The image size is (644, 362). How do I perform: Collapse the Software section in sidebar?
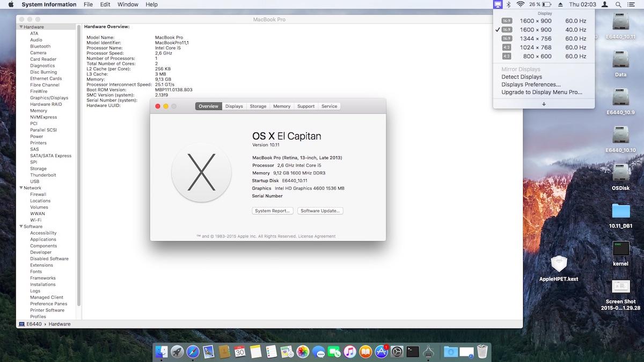[x=21, y=226]
